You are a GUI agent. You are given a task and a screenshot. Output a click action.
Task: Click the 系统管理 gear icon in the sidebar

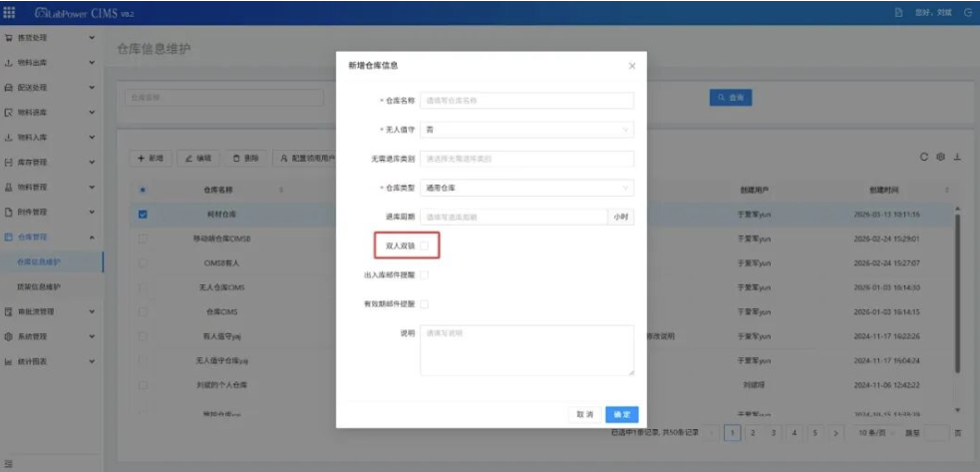tap(9, 336)
